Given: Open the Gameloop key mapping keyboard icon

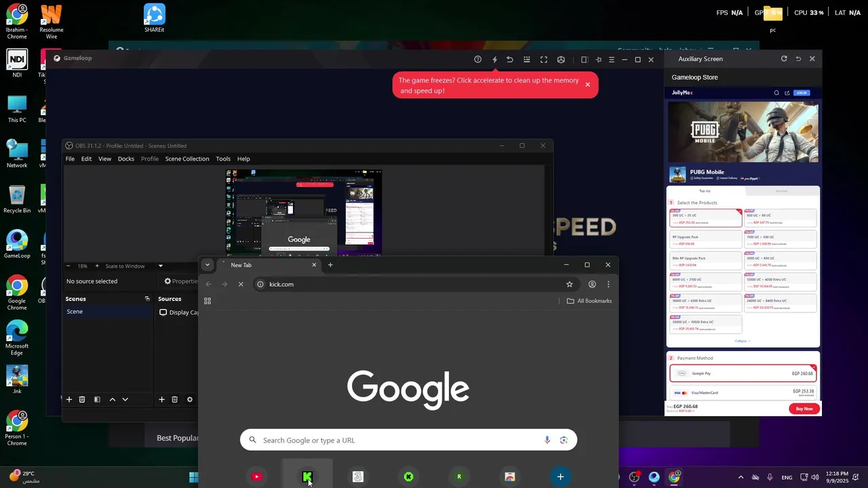Looking at the screenshot, I should click(526, 60).
